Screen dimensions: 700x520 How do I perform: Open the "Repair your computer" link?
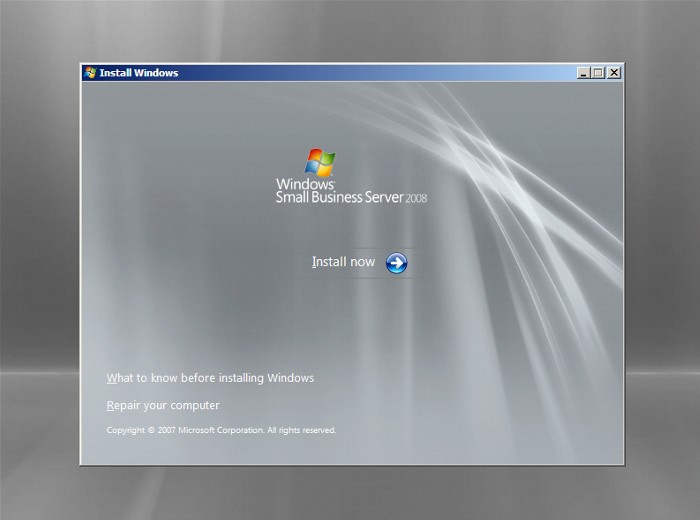click(x=163, y=405)
